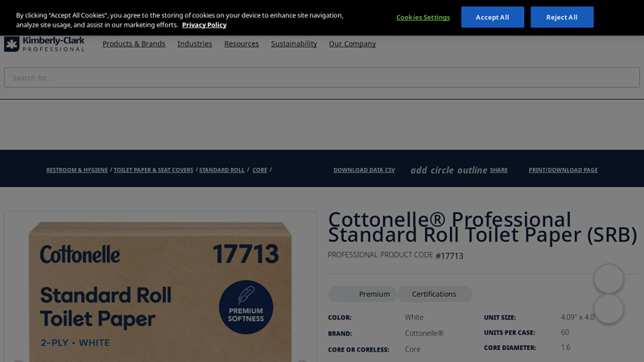Click the add circle outline share icon
This screenshot has width=644, height=362.
click(x=448, y=170)
